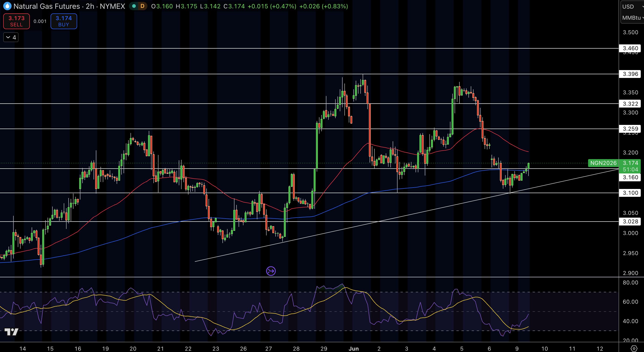Click the 0.001 spread value
Image resolution: width=644 pixels, height=352 pixels.
click(40, 21)
